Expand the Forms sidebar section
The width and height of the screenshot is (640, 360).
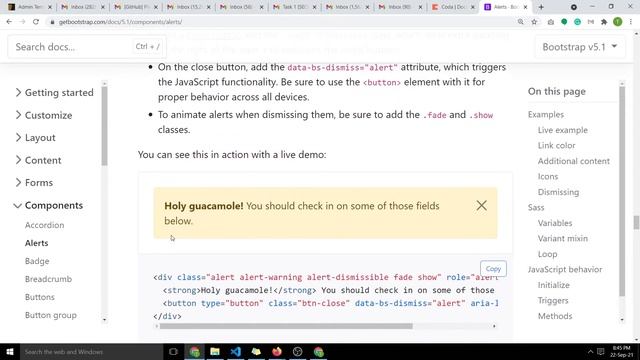[34, 182]
